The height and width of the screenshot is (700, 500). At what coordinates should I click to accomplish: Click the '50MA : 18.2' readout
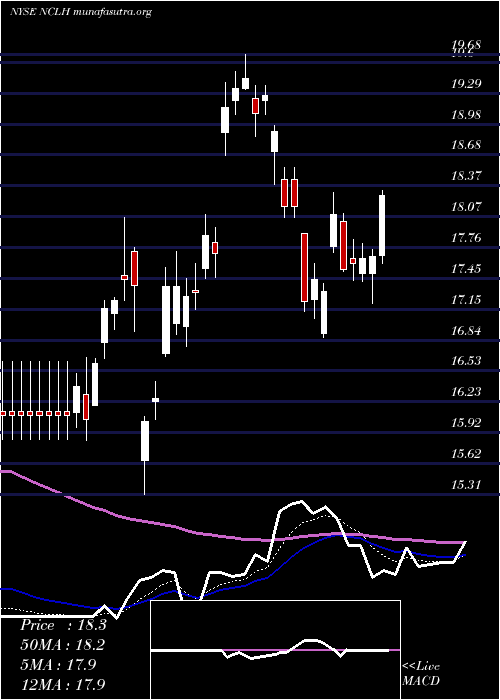point(63,645)
